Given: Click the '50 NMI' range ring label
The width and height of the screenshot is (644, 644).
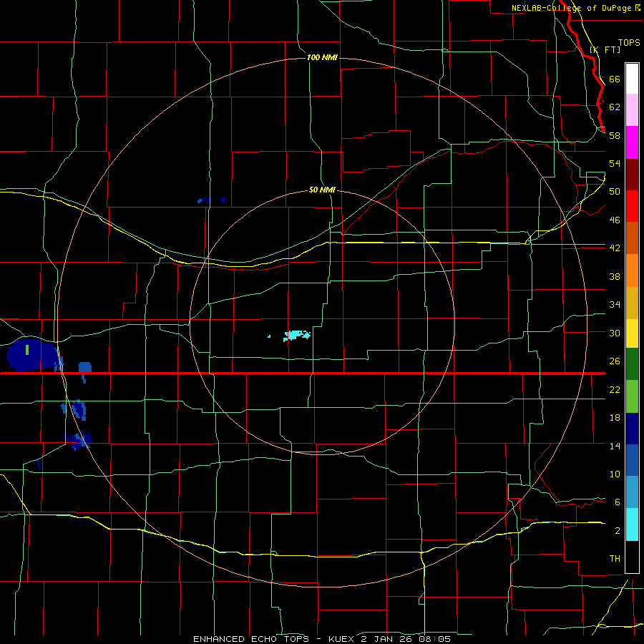Looking at the screenshot, I should (322, 190).
